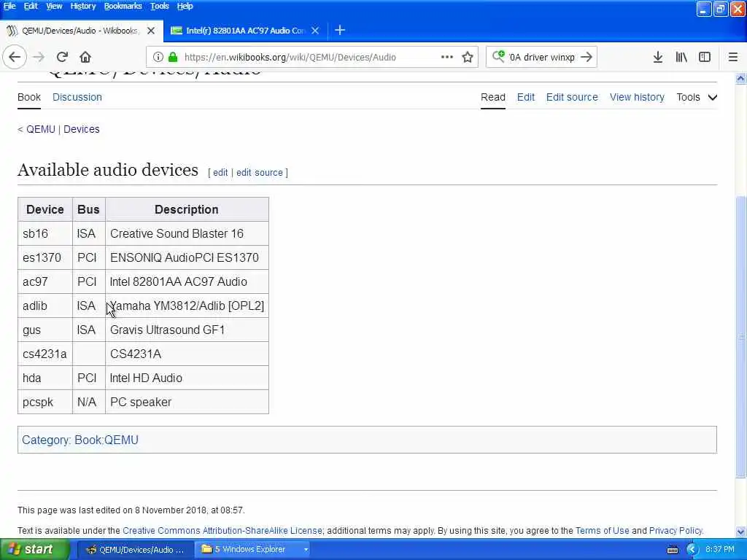
Task: Open the downloads panel
Action: point(657,57)
